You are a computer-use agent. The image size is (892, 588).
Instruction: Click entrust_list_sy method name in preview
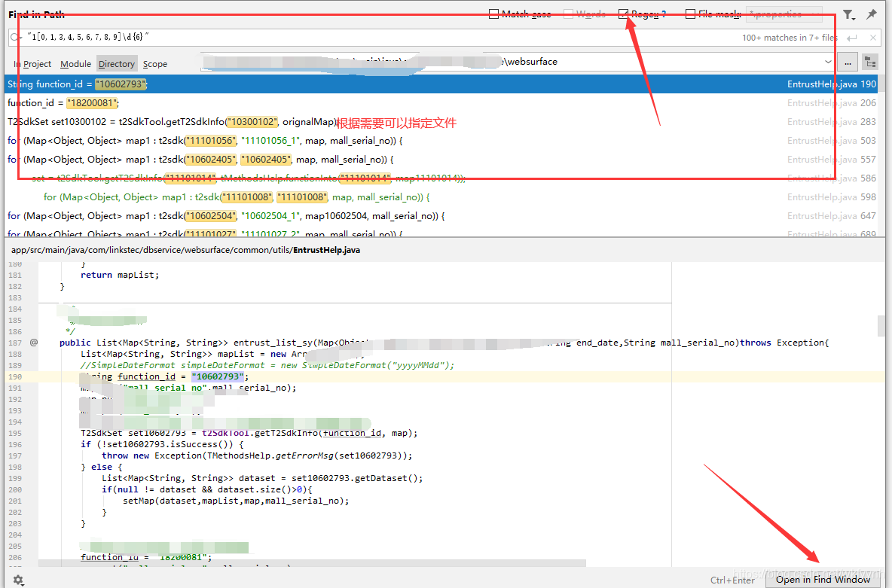click(273, 343)
